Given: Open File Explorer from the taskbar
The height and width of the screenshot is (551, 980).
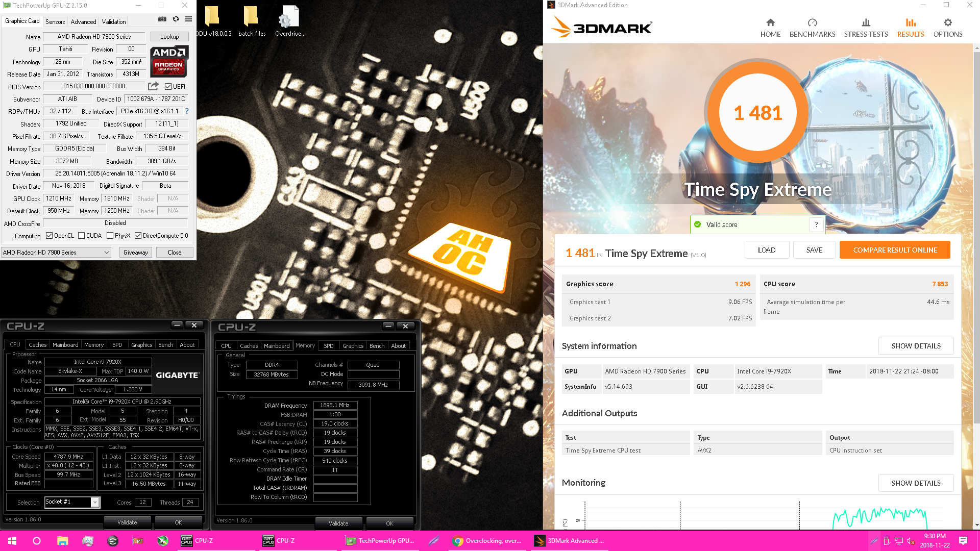Looking at the screenshot, I should coord(62,541).
